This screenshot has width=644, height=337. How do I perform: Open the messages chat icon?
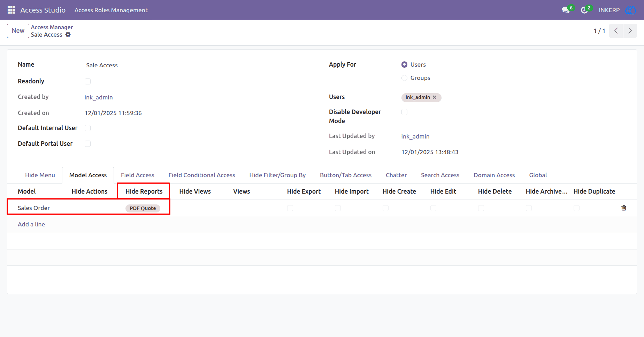[566, 10]
